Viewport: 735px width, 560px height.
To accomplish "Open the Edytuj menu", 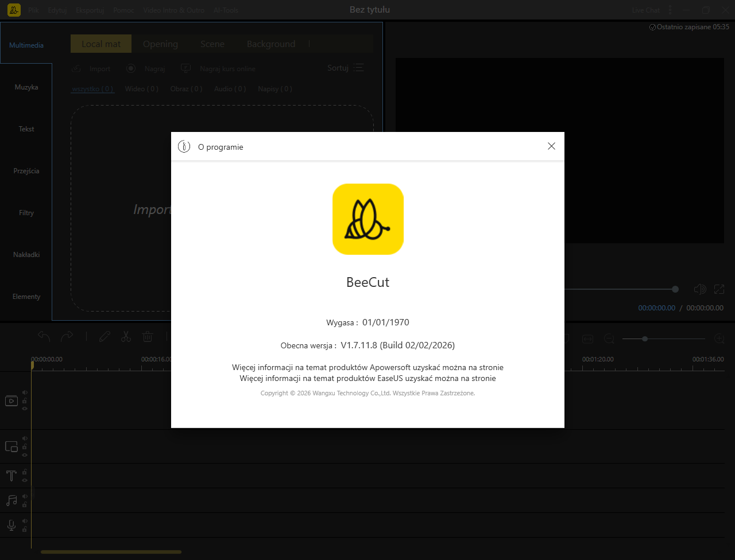I will click(57, 10).
